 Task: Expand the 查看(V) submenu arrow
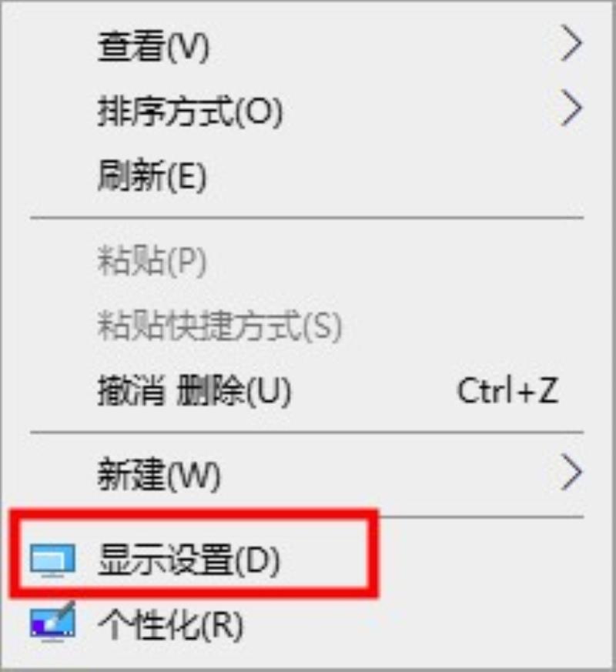(572, 43)
